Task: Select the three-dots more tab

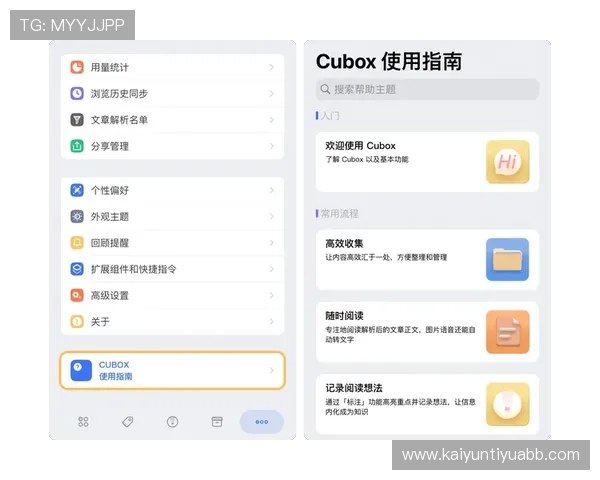Action: (x=262, y=422)
